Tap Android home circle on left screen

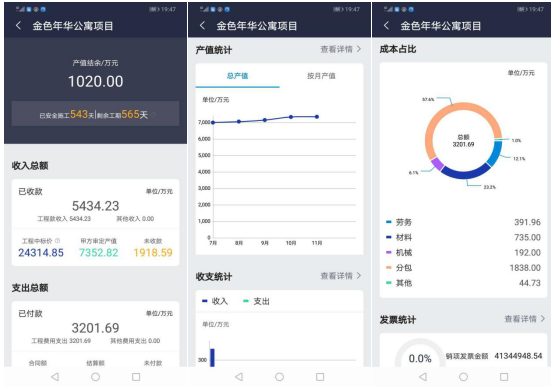[x=95, y=377]
